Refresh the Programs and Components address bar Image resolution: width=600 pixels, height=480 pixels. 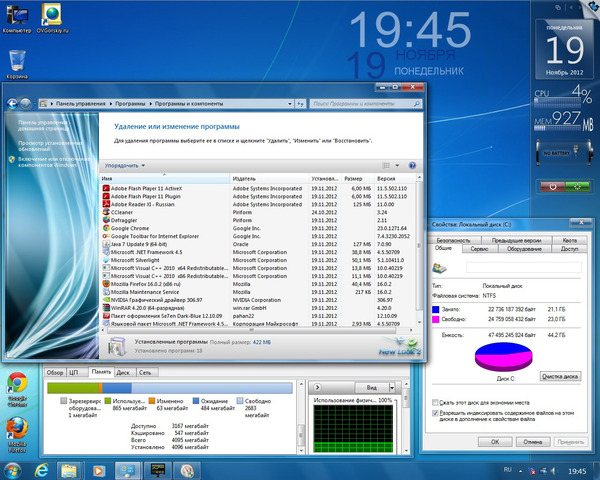pyautogui.click(x=300, y=104)
